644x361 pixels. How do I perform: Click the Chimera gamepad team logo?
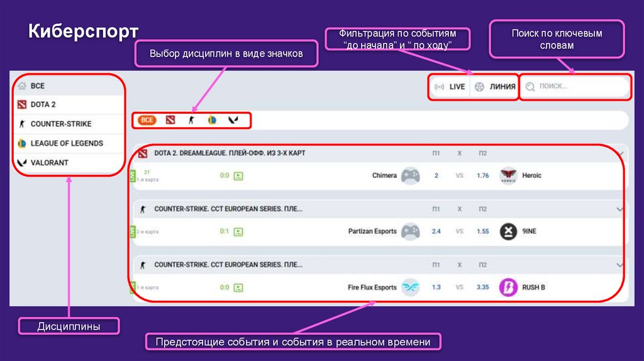(x=410, y=175)
